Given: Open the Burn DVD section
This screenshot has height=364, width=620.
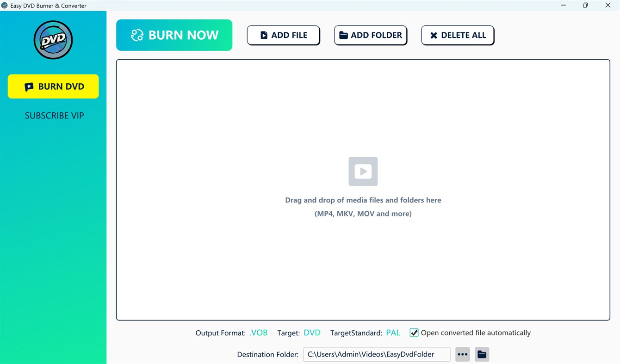Looking at the screenshot, I should [x=53, y=86].
